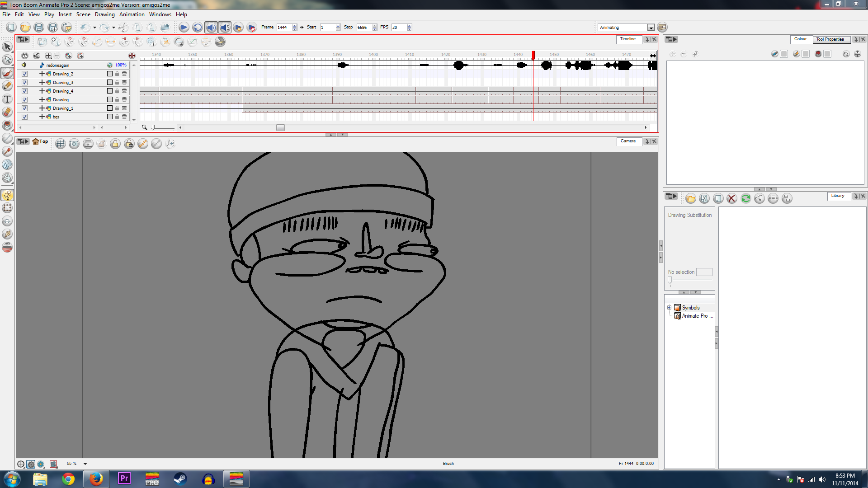Refresh the Library with green arrows
Viewport: 868px width, 488px height.
coord(745,198)
